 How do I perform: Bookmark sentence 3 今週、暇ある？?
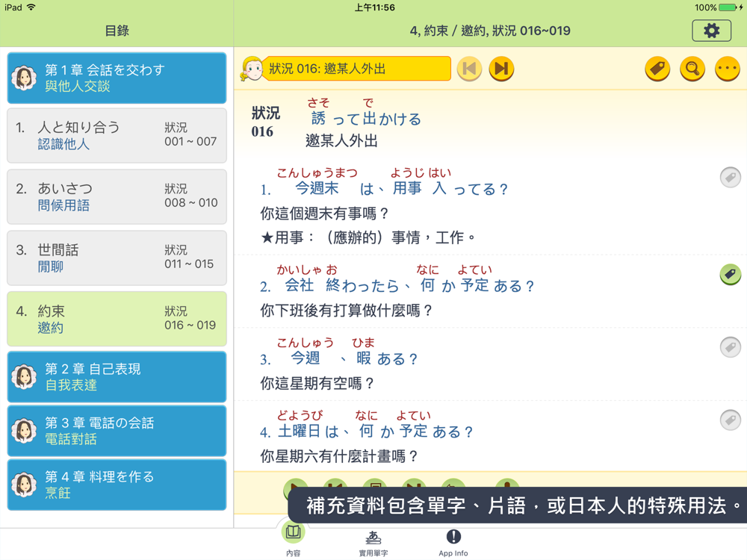coord(731,346)
